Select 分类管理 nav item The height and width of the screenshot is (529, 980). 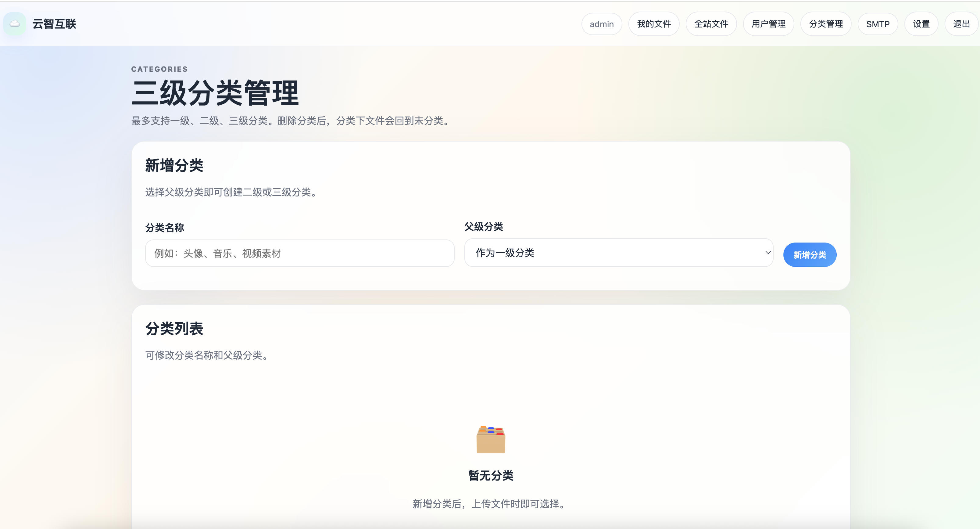click(825, 24)
